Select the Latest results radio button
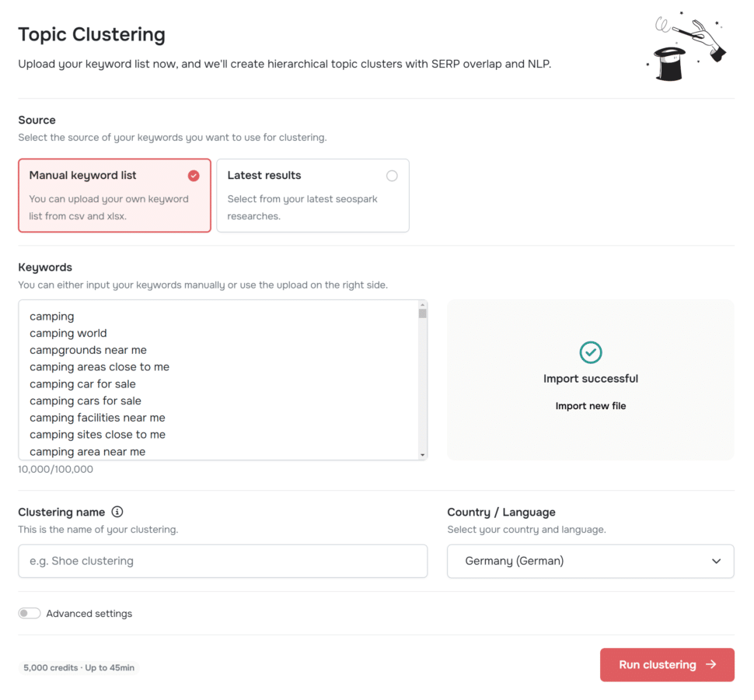754x700 pixels. pos(392,176)
